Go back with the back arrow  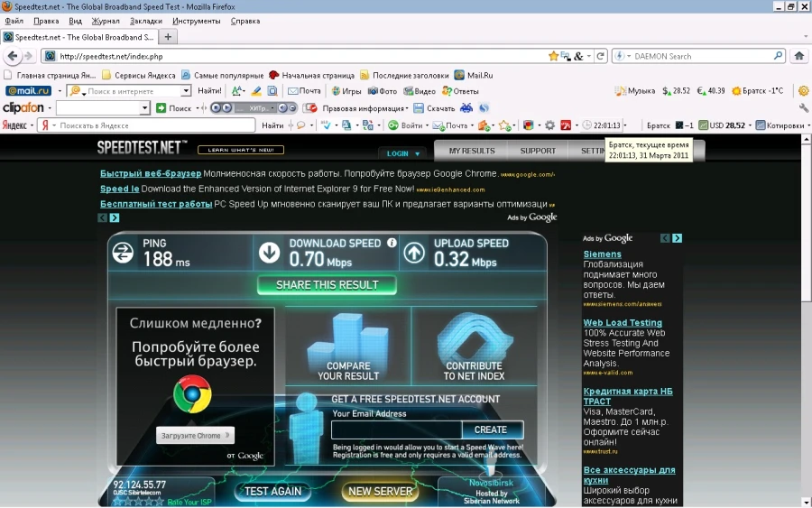tap(13, 56)
